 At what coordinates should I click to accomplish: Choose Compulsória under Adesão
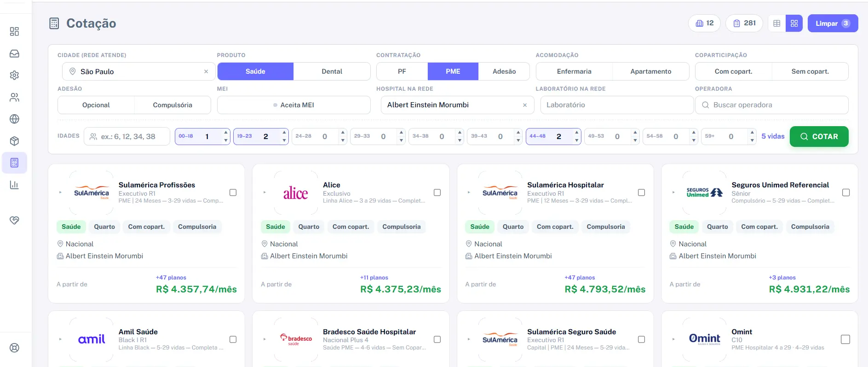172,105
